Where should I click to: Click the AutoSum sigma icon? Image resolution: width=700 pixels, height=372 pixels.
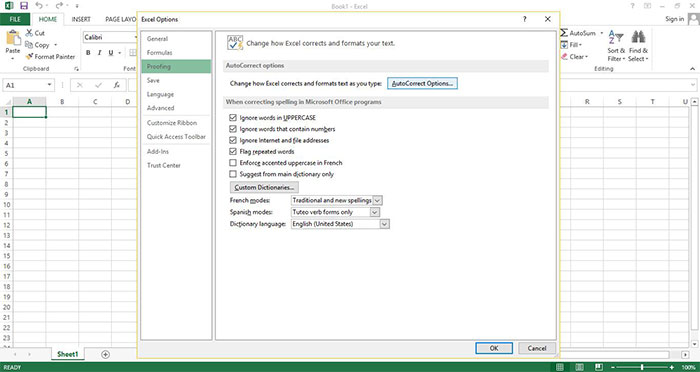click(x=564, y=33)
